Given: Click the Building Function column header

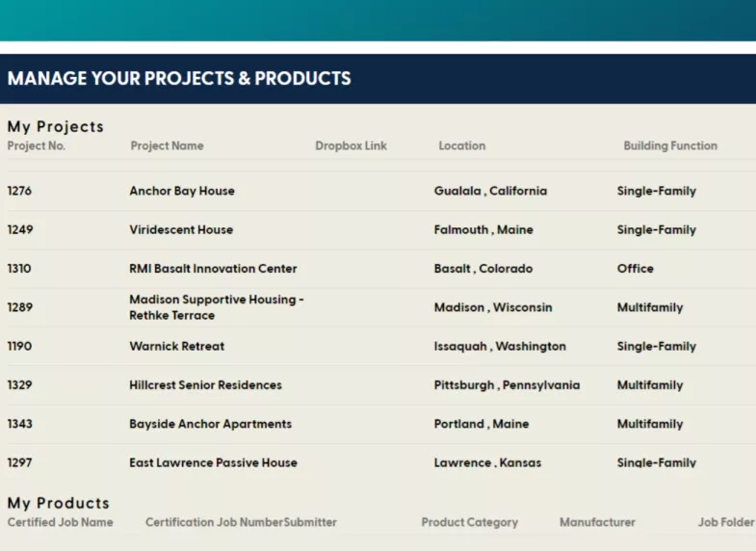Looking at the screenshot, I should (669, 146).
